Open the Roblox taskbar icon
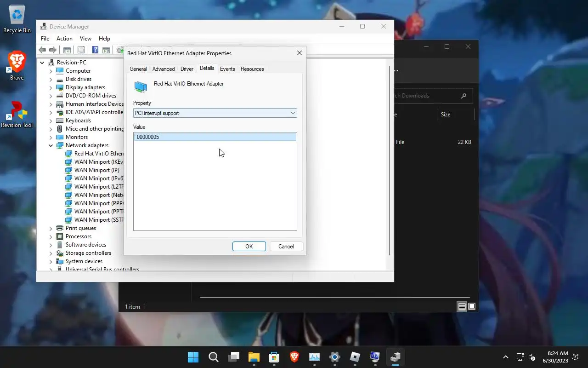 pyautogui.click(x=355, y=357)
